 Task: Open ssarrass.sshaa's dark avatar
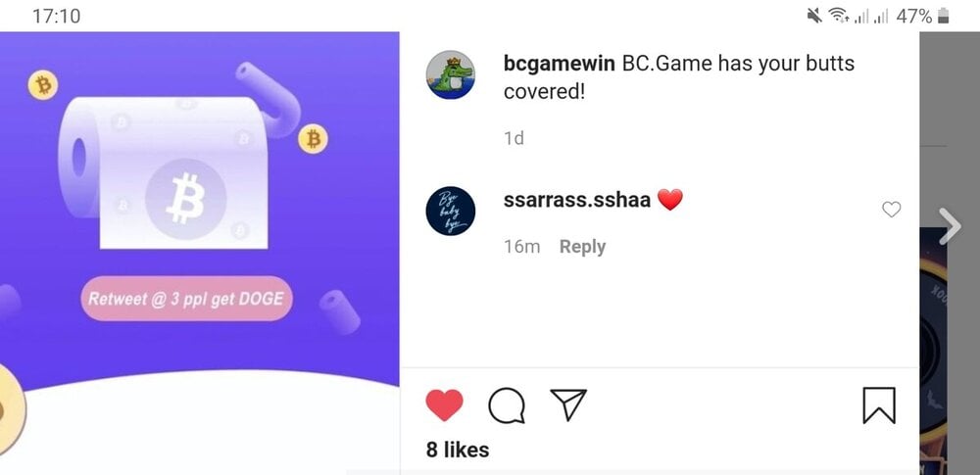point(450,211)
